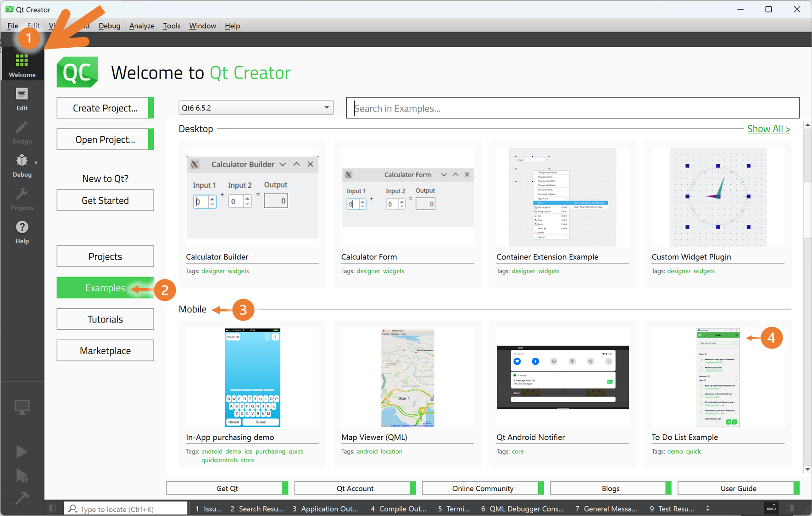Open the Application Output pane

coord(325,509)
